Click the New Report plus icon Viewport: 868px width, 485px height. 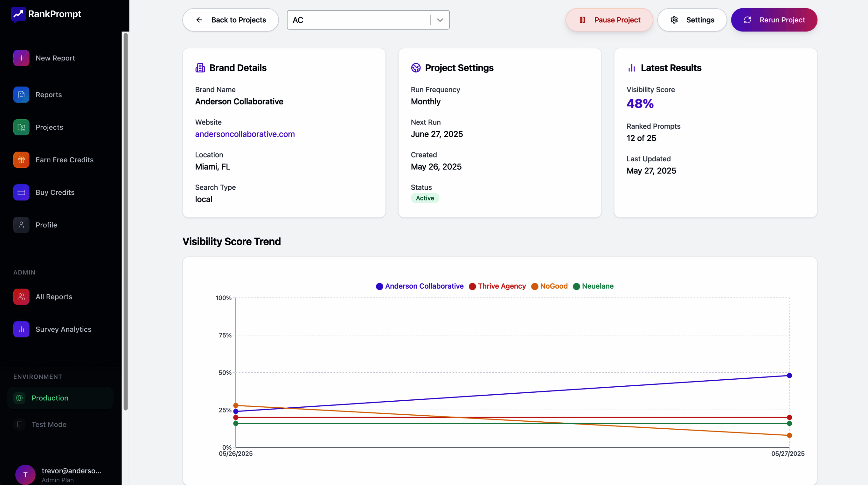21,58
